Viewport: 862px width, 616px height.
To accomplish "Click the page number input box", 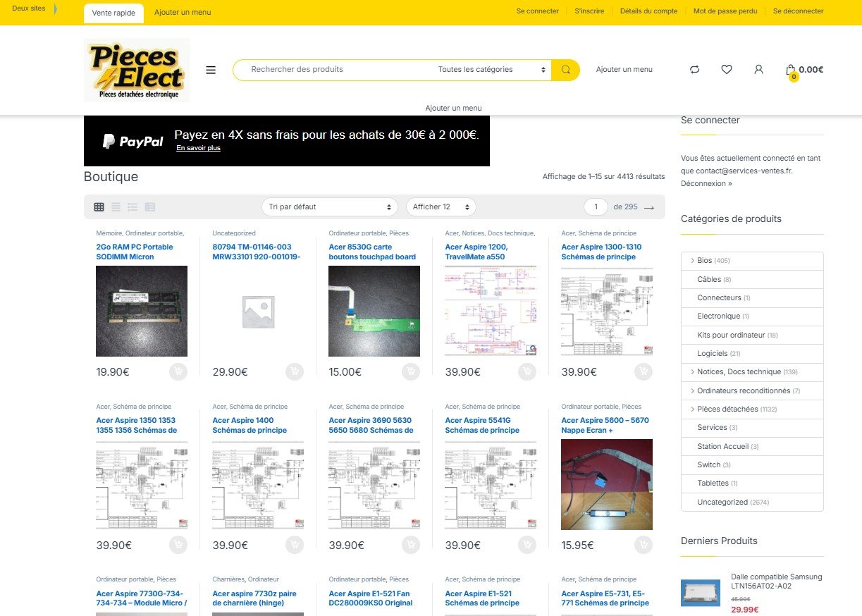I will [596, 207].
